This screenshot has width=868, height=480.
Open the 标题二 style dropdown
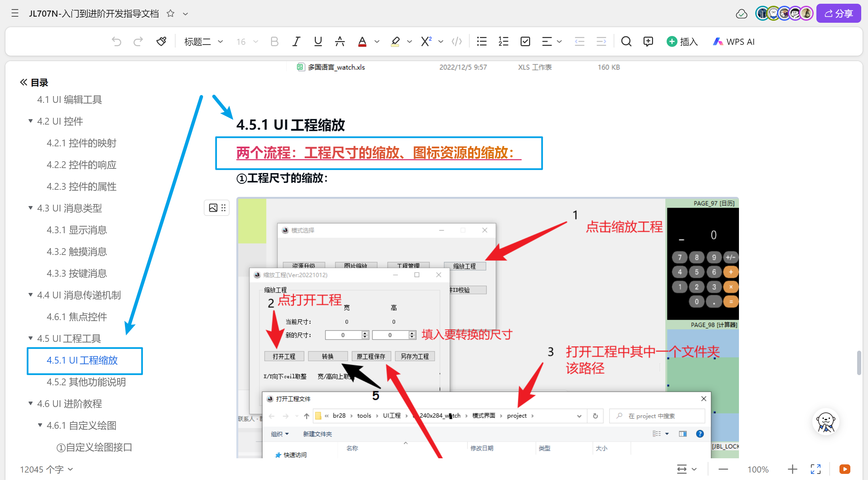pyautogui.click(x=203, y=42)
